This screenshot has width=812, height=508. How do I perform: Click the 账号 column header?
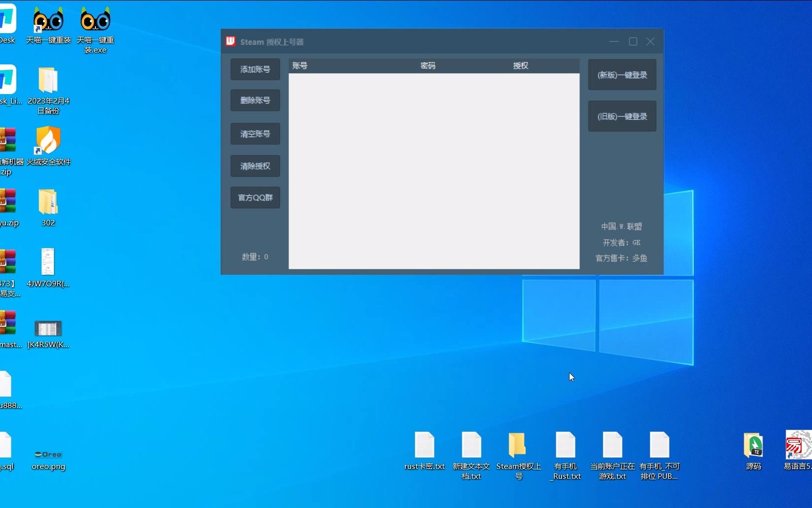tap(300, 65)
